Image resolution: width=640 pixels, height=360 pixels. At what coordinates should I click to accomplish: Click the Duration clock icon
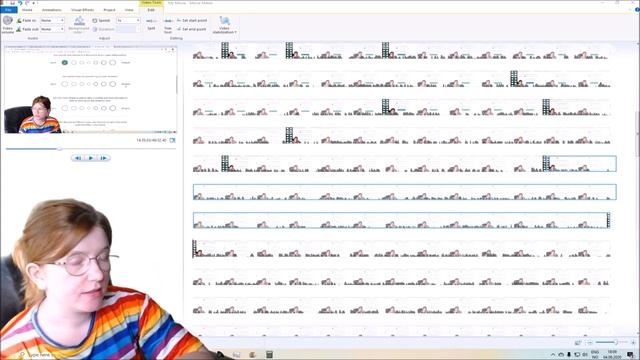coord(95,29)
